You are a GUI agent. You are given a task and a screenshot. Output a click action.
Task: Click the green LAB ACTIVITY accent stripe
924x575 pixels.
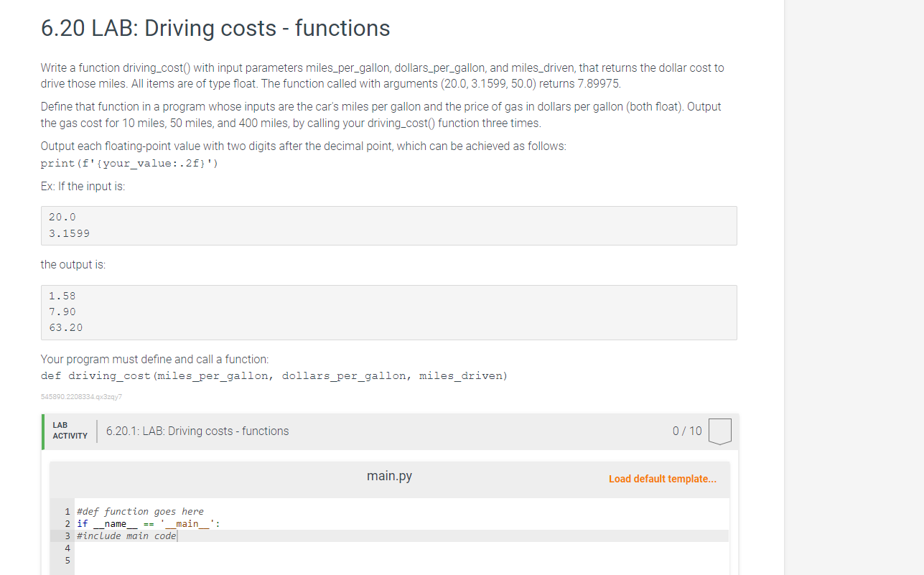tap(42, 431)
